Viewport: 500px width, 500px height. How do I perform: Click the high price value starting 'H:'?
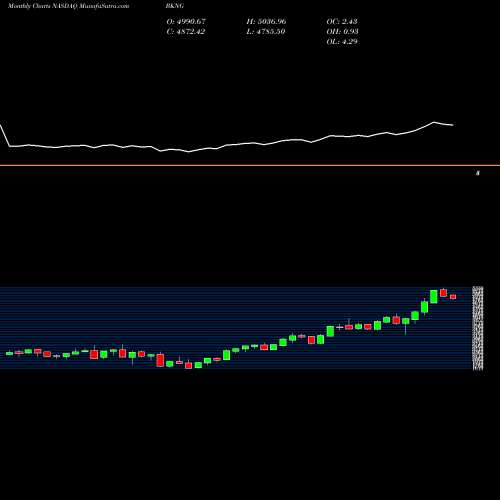coord(266,22)
